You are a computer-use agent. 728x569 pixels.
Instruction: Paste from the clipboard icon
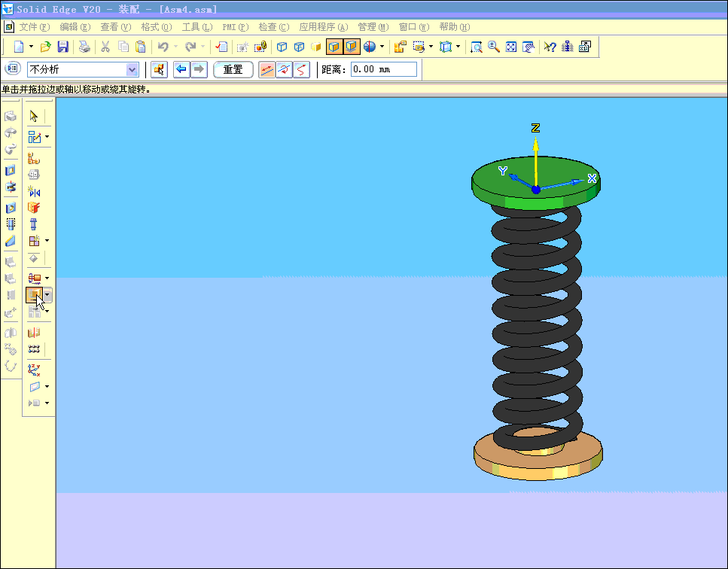(141, 47)
